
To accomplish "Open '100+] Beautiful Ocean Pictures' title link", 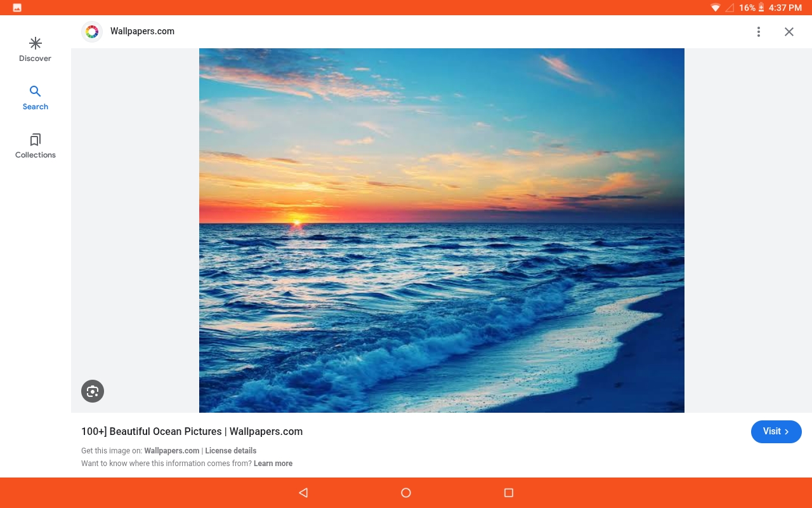I will (192, 432).
